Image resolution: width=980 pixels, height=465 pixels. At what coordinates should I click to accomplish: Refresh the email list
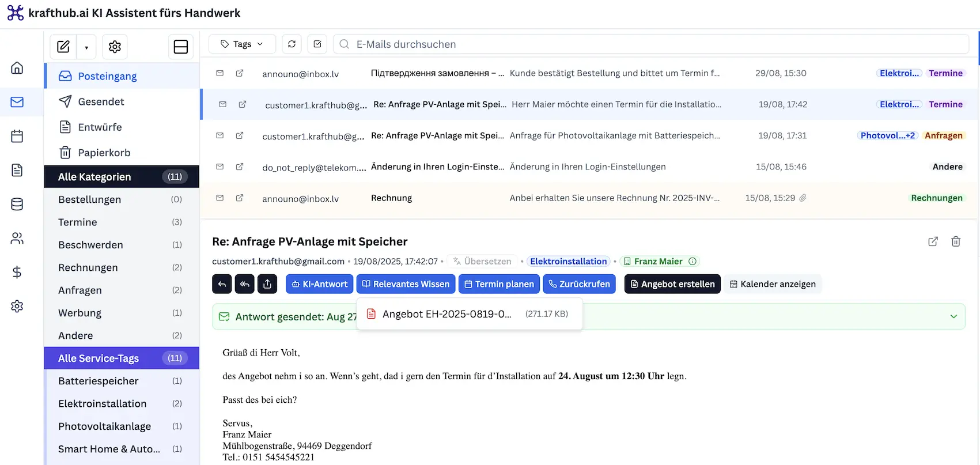(292, 44)
